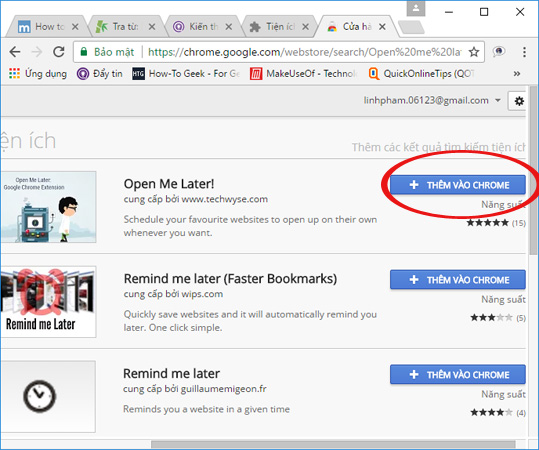Go back with the browser back arrow

pyautogui.click(x=15, y=52)
